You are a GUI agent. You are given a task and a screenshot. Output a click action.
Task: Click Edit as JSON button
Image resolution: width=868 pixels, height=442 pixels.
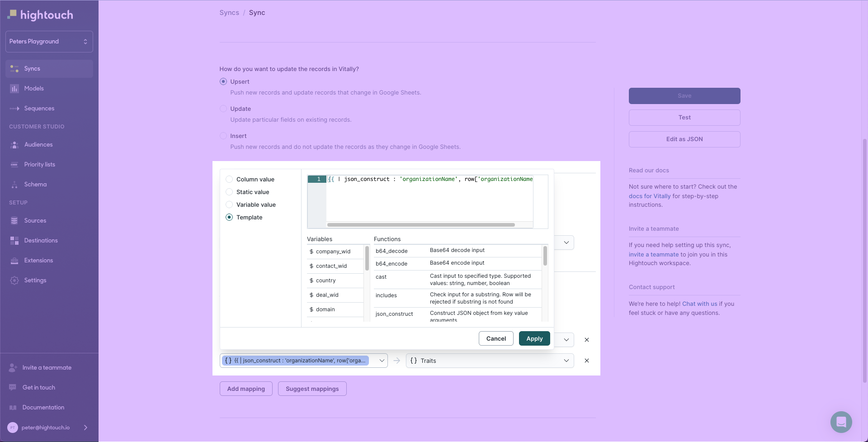(684, 139)
